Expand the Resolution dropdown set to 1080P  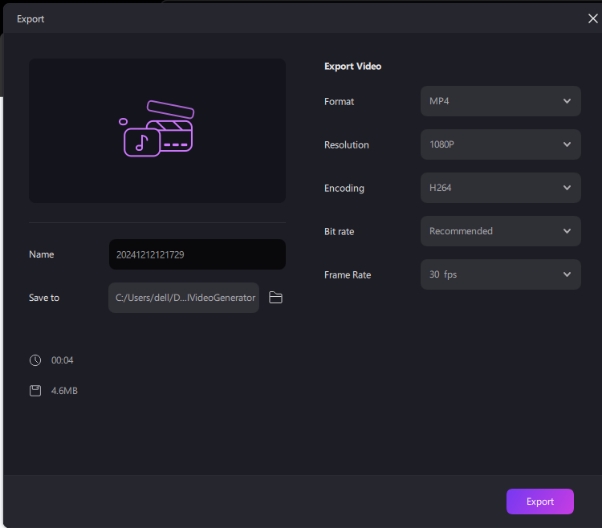499,144
